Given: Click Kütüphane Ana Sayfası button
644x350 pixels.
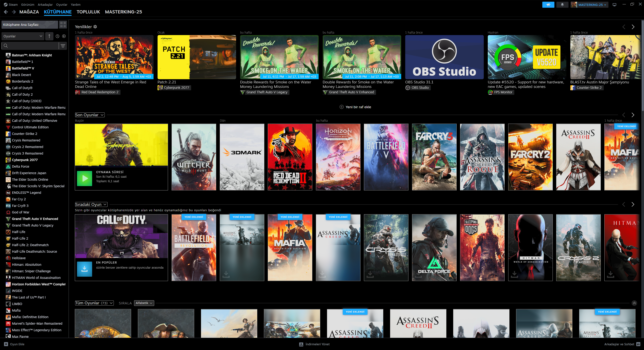Looking at the screenshot, I should 30,24.
